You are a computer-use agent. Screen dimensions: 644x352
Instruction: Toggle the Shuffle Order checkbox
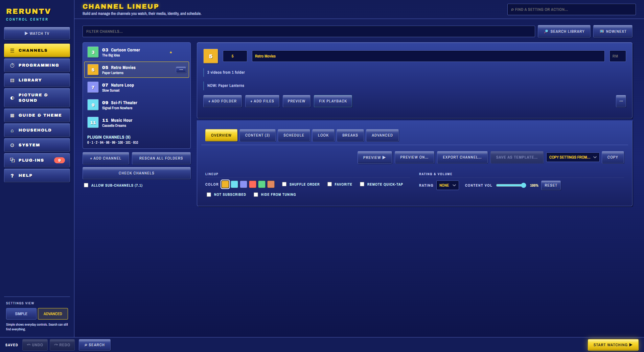click(x=284, y=184)
